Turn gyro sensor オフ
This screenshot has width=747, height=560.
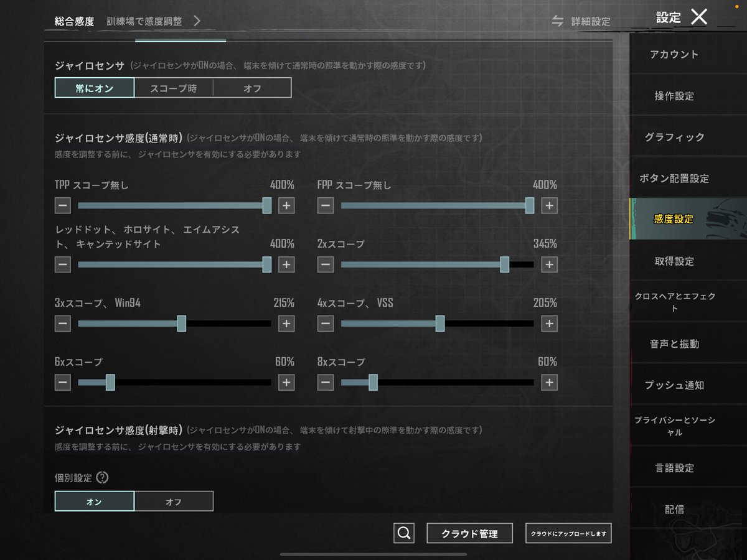tap(252, 88)
